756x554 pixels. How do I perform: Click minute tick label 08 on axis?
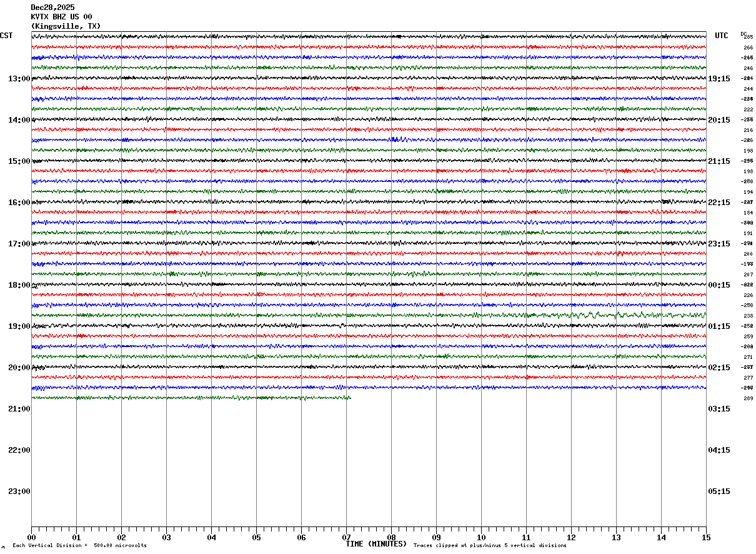pyautogui.click(x=391, y=537)
